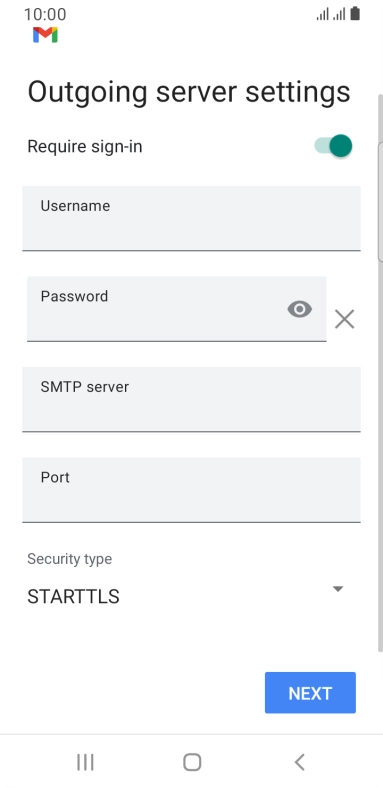Focus the SMTP server field
383x788 pixels.
pos(191,399)
